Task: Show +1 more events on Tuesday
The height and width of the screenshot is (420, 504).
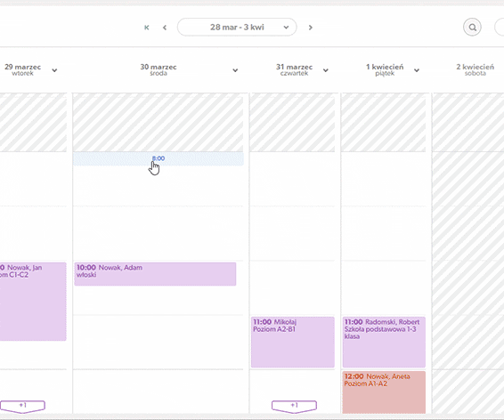Action: (22, 406)
